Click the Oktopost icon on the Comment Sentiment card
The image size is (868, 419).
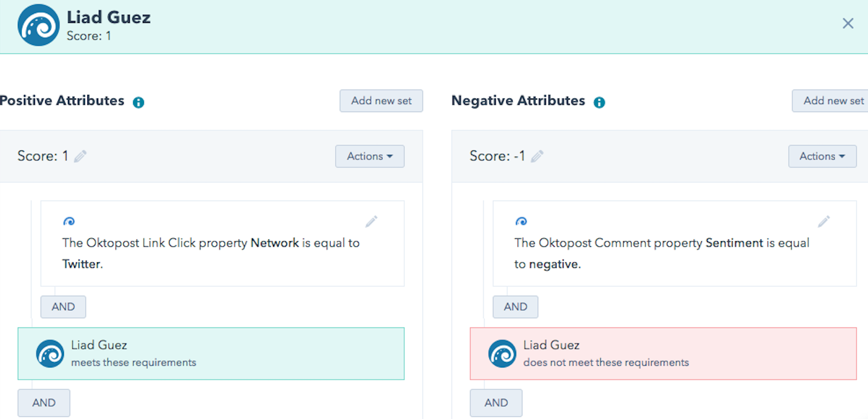pyautogui.click(x=521, y=221)
